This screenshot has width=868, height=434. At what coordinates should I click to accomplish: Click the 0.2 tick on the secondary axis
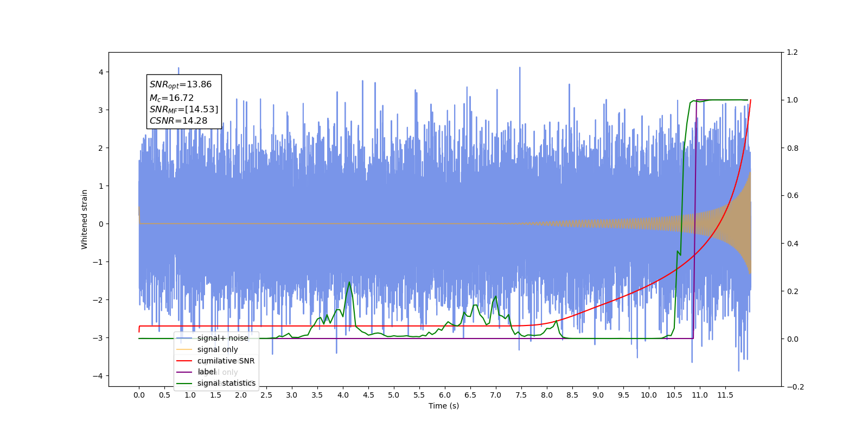[793, 291]
